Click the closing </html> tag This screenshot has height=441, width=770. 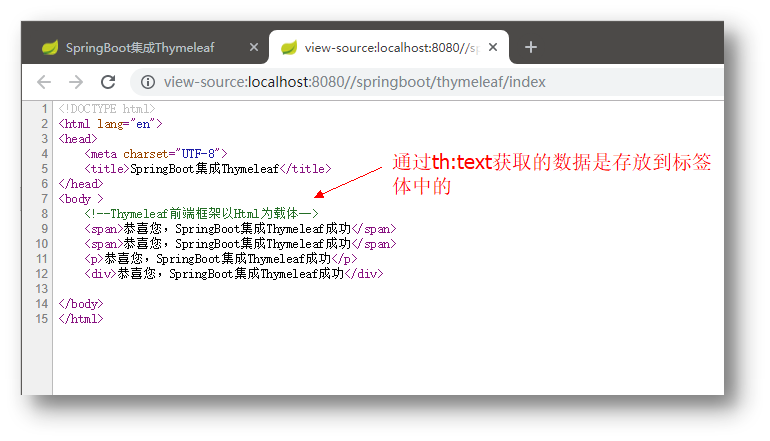[x=81, y=319]
